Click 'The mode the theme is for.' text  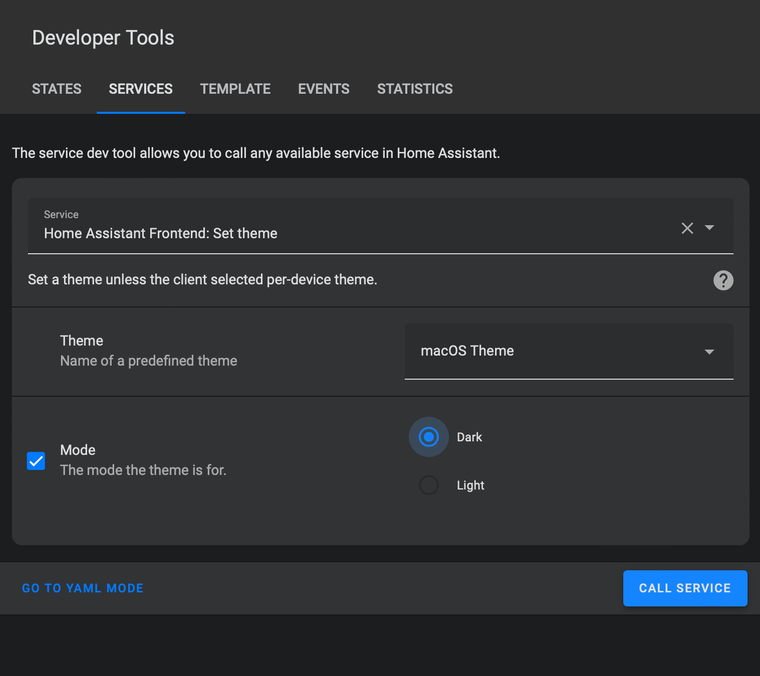pos(143,470)
